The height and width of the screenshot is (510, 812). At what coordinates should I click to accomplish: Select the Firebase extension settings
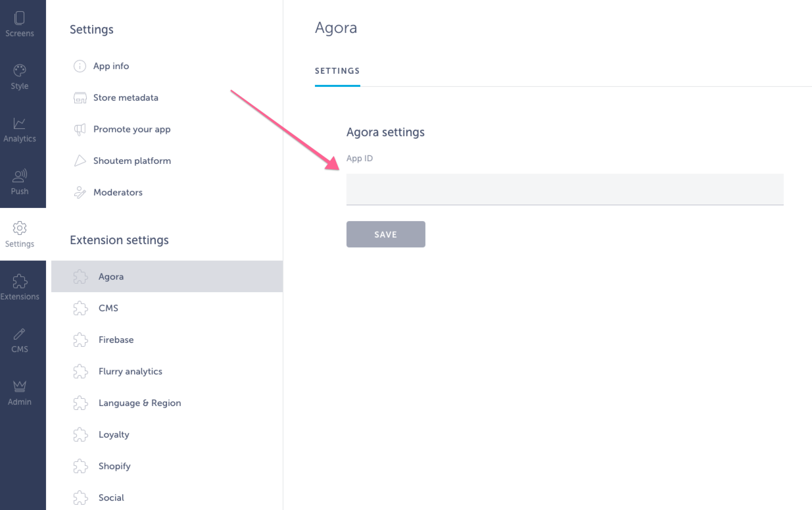116,340
